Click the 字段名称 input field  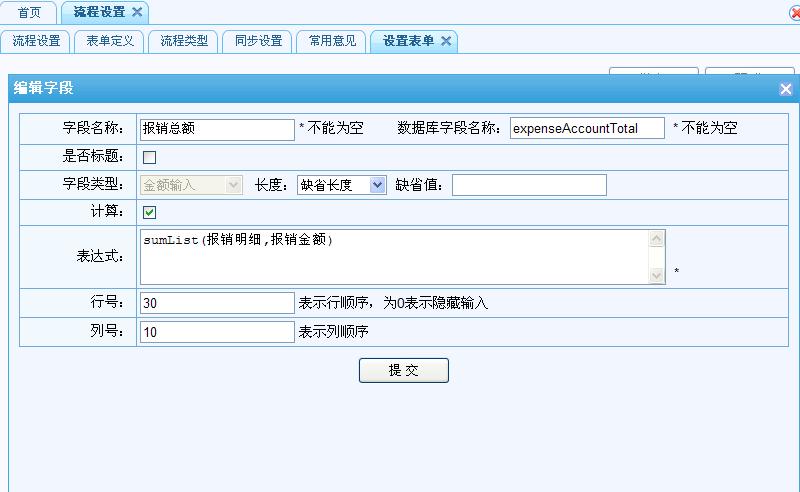pos(217,129)
